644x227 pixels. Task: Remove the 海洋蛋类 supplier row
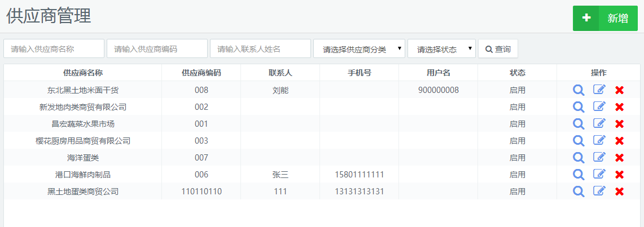coord(619,158)
